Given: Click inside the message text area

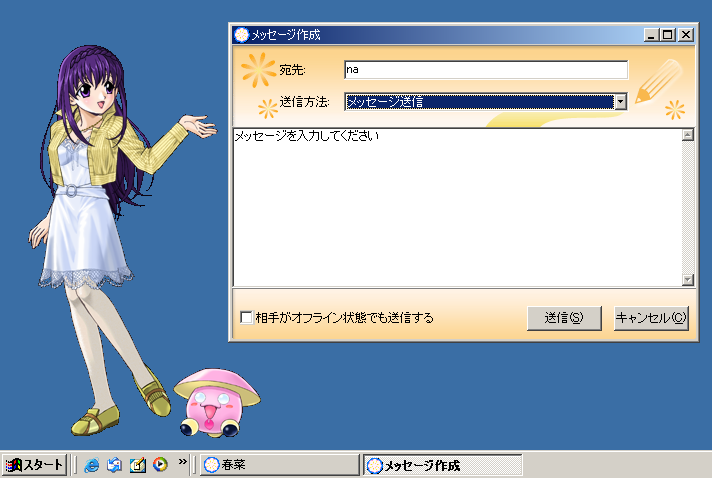Looking at the screenshot, I should [458, 207].
